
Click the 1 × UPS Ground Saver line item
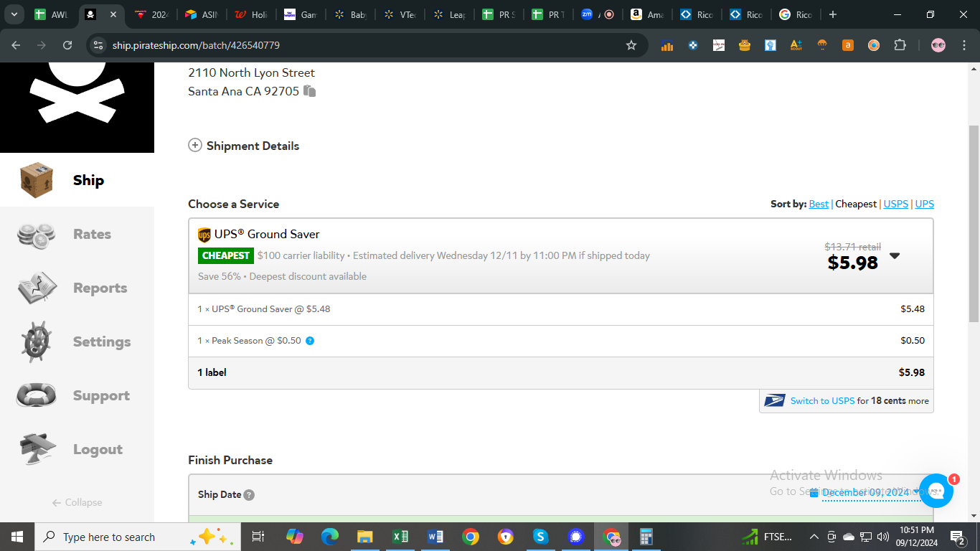pos(561,309)
